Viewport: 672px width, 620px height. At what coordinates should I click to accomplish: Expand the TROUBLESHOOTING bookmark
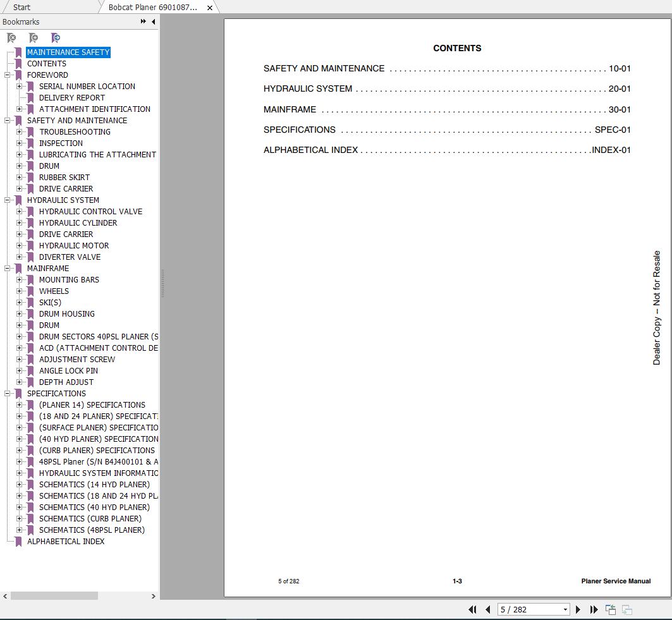pos(20,132)
